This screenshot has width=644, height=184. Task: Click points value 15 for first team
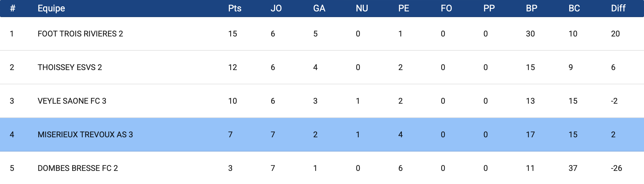(x=232, y=34)
